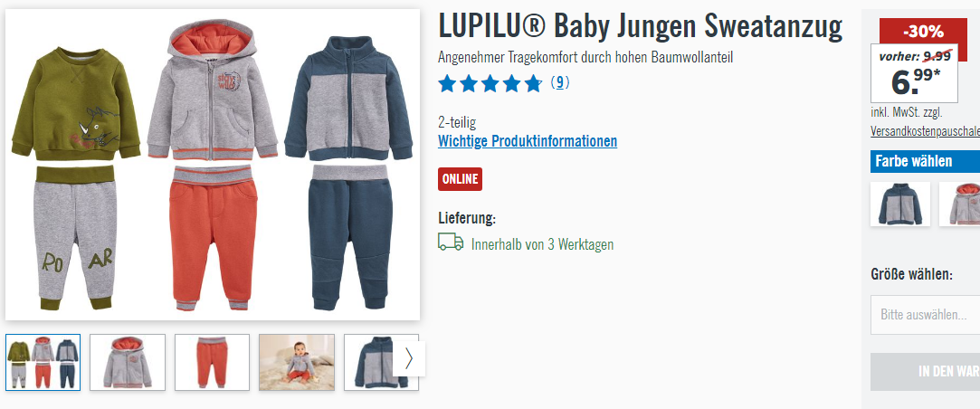
Task: Select the orange pants thumbnail
Action: click(212, 362)
